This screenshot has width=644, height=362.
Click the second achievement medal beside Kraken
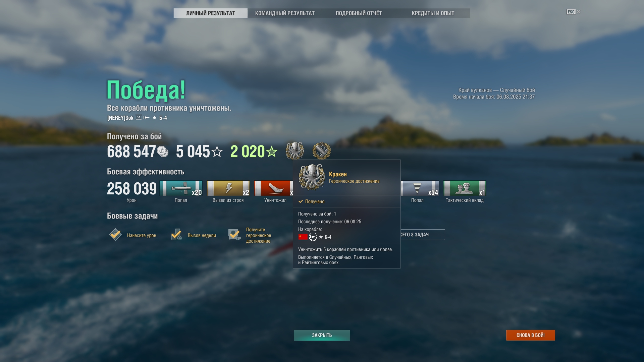point(322,151)
